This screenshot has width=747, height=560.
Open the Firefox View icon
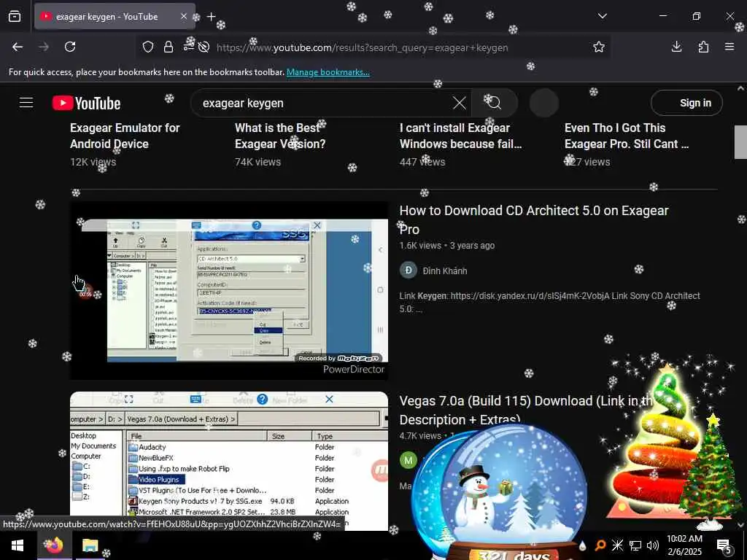pyautogui.click(x=15, y=17)
